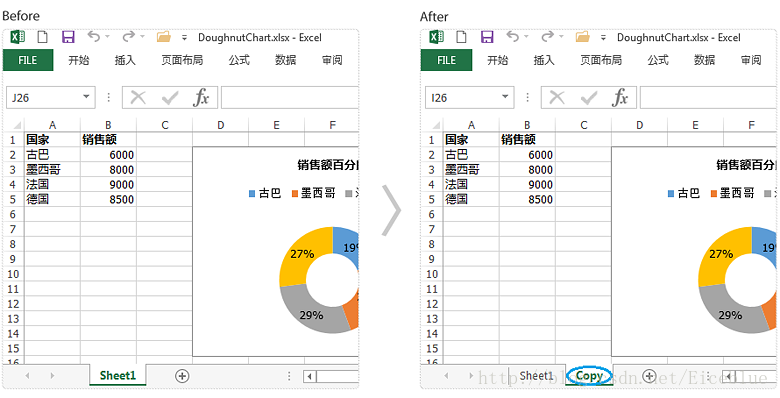Click Cancel X in After formula bar
The image size is (780, 398).
(x=557, y=98)
